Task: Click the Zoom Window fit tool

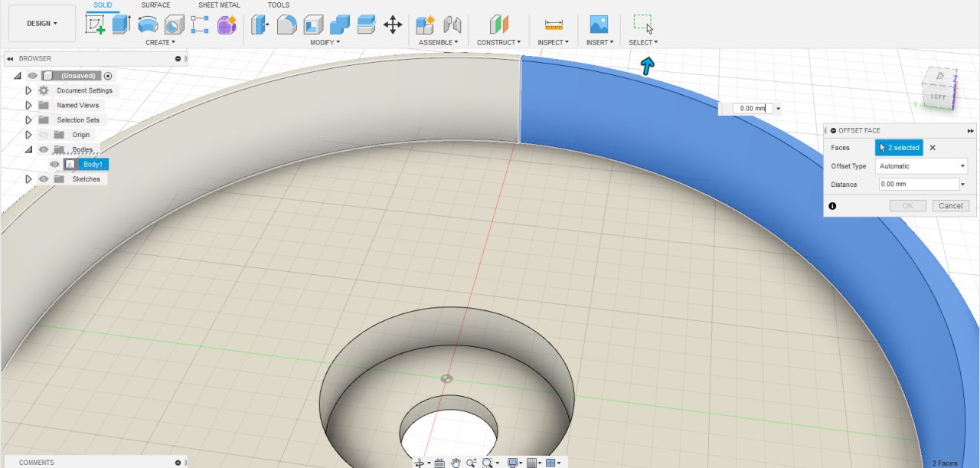Action: (x=487, y=463)
